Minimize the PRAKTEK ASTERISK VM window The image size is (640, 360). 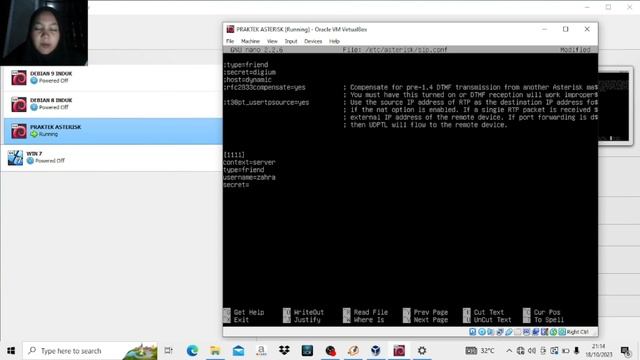[544, 29]
